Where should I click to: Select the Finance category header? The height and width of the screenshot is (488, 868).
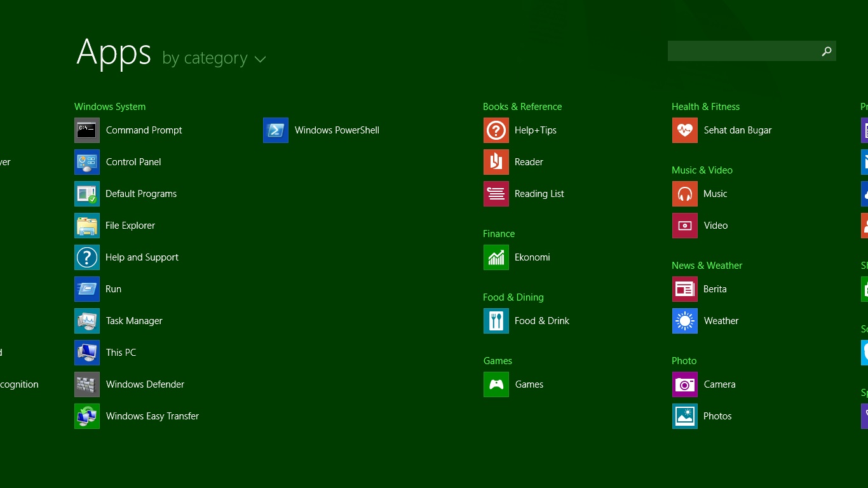click(499, 234)
